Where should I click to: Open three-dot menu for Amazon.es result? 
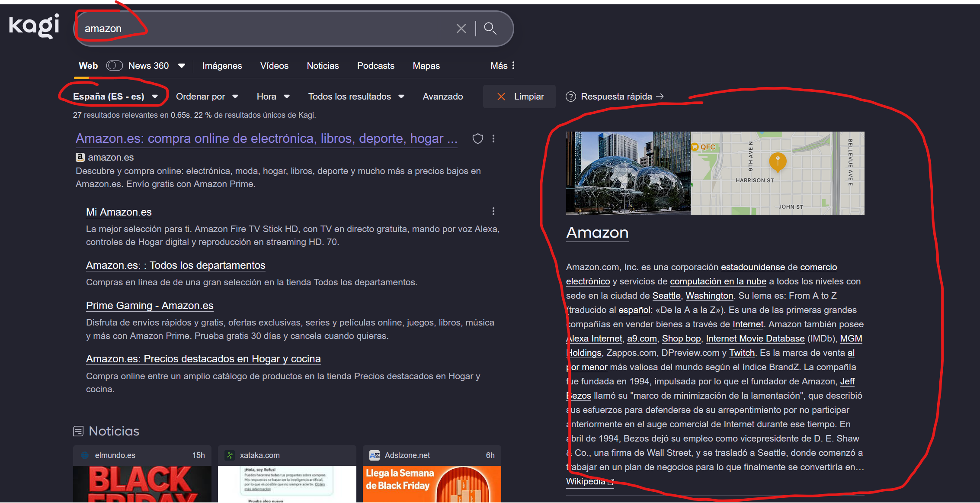pos(493,139)
